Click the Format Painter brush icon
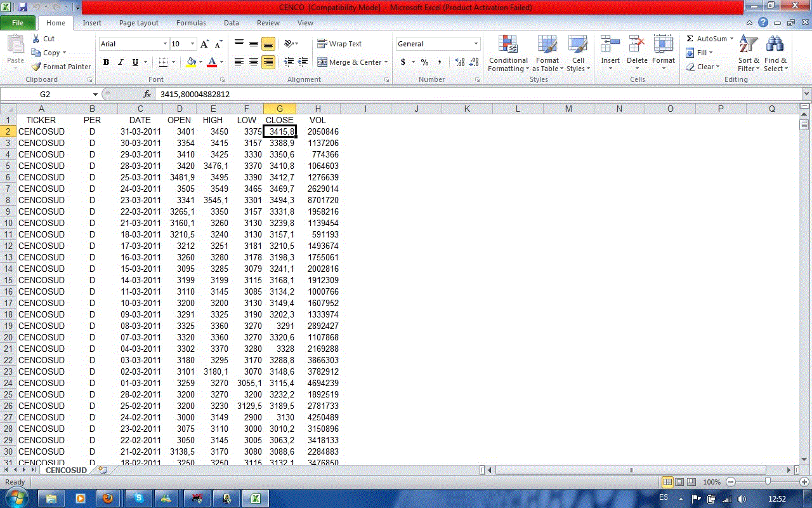Screen dimensions: 812x508 click(36, 67)
